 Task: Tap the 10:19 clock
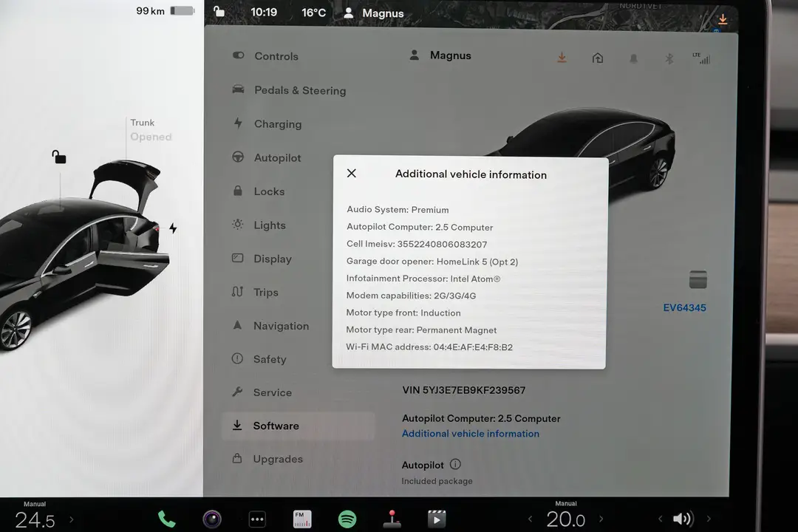click(x=264, y=13)
